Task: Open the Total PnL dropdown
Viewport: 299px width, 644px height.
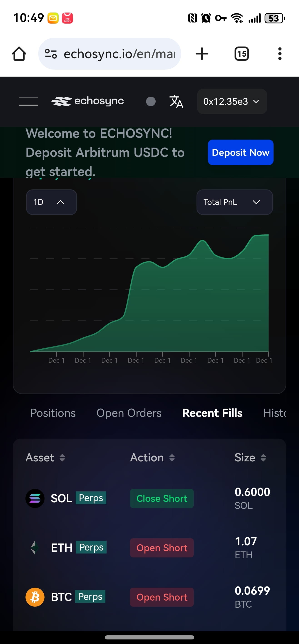Action: coord(234,202)
